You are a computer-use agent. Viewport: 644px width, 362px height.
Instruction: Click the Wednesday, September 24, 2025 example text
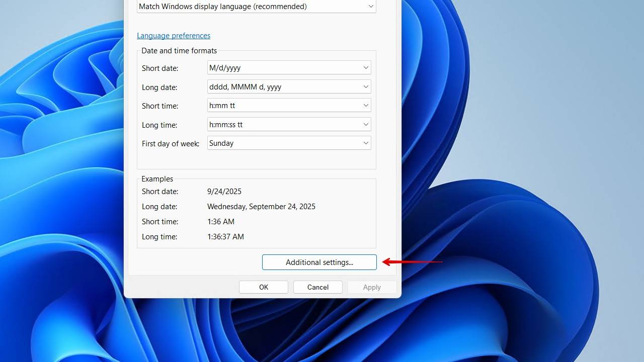(261, 206)
